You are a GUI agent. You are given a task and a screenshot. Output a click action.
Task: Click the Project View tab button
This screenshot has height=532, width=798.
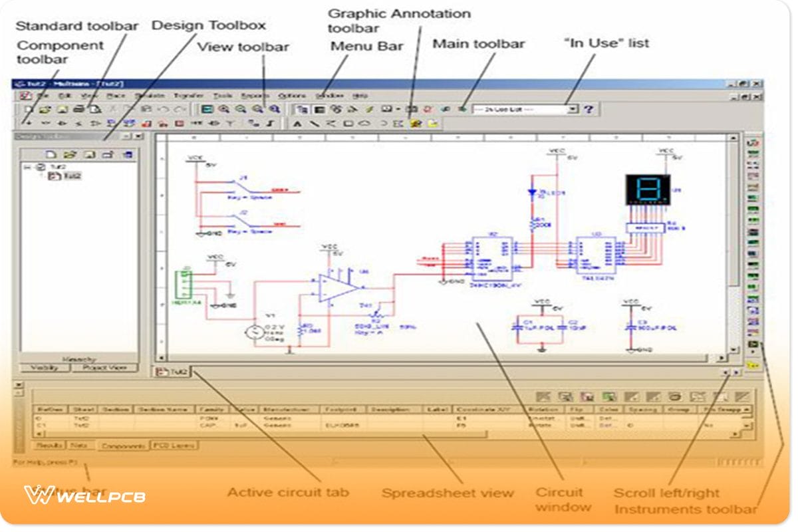[104, 368]
